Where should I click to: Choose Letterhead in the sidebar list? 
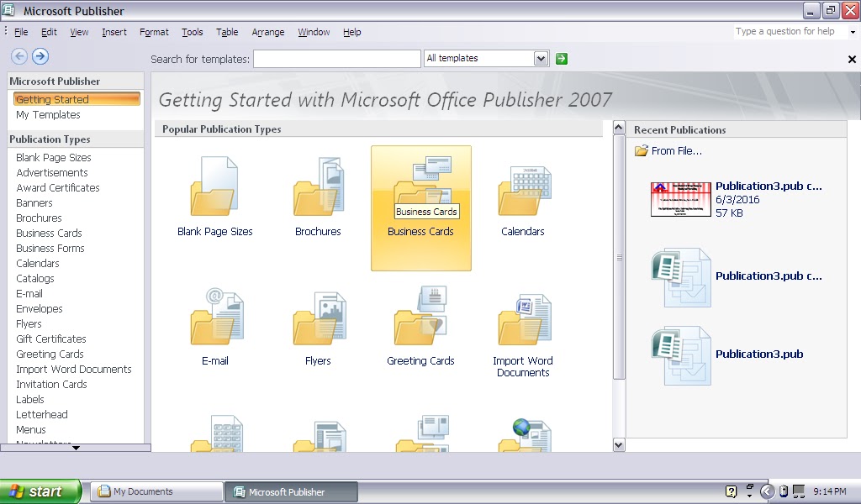(x=42, y=415)
